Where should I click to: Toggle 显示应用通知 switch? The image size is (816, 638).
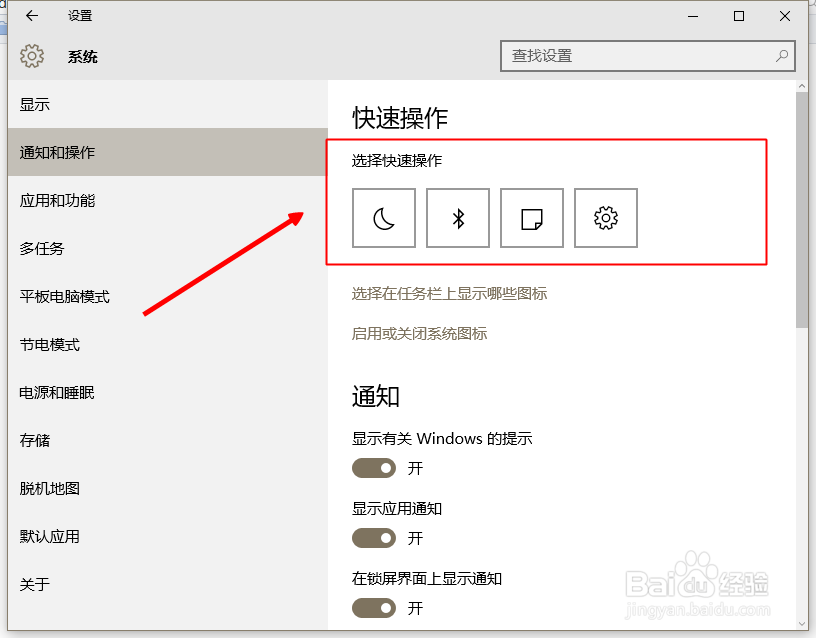(x=374, y=538)
